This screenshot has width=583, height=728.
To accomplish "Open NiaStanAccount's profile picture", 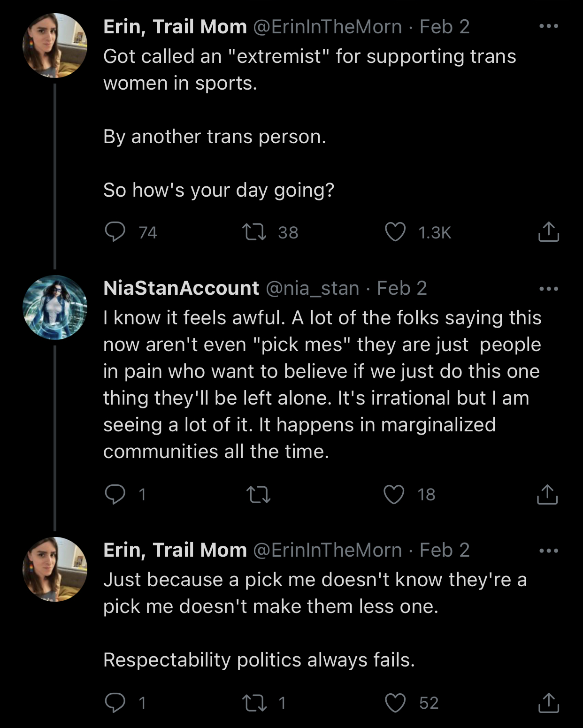I will (x=55, y=307).
